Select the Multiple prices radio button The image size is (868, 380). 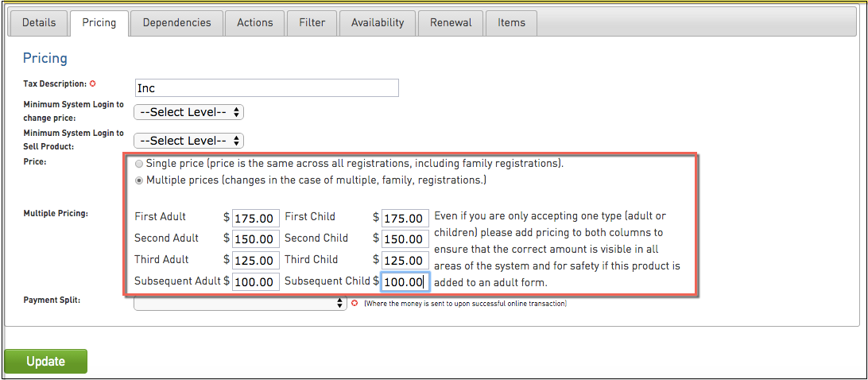[140, 181]
